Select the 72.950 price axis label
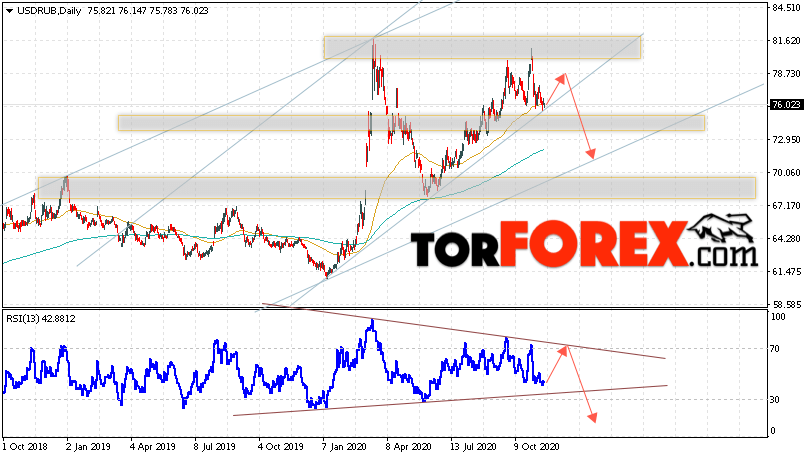This screenshot has height=458, width=808. (x=786, y=140)
